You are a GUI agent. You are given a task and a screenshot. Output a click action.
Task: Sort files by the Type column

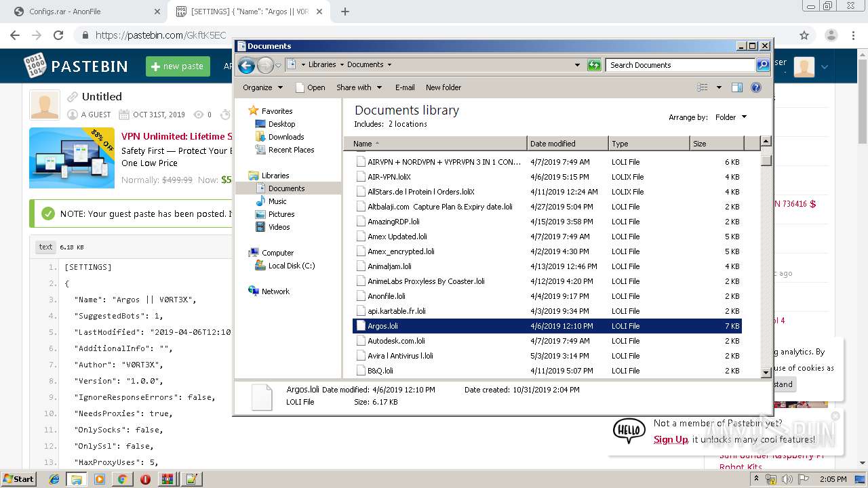click(649, 144)
